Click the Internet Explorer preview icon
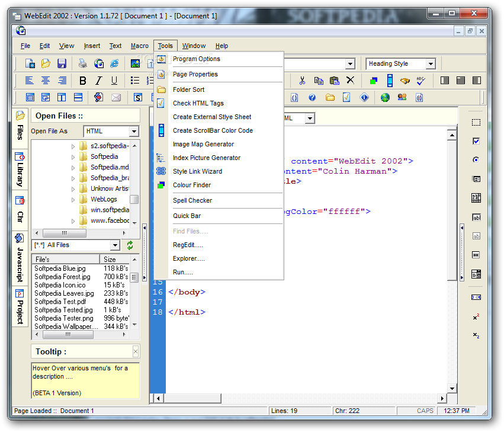504x432 pixels. (x=114, y=63)
